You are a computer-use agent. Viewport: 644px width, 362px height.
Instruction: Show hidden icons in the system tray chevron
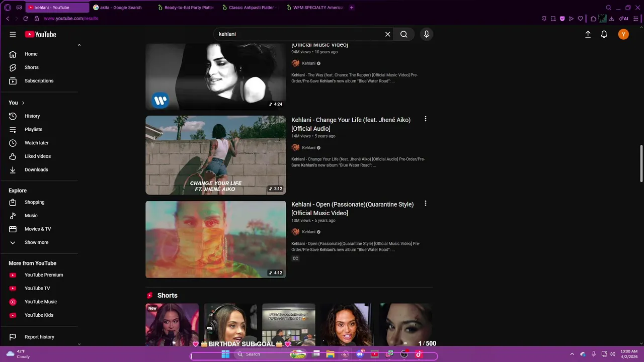pyautogui.click(x=572, y=354)
